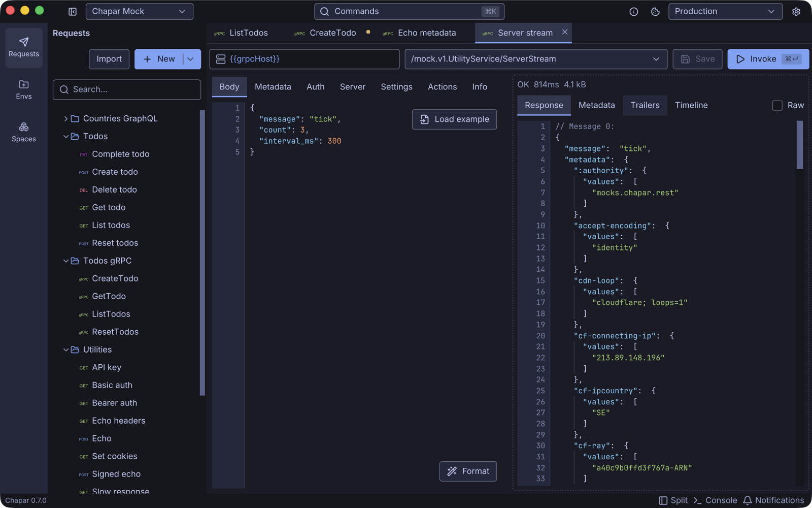Click the Commands search magnifier icon
812x508 pixels.
(325, 11)
